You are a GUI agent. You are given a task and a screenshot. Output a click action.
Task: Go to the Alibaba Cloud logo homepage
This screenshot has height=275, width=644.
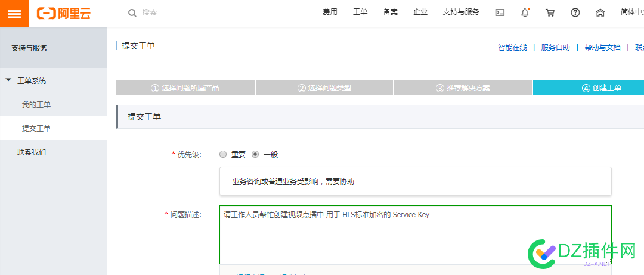(64, 14)
